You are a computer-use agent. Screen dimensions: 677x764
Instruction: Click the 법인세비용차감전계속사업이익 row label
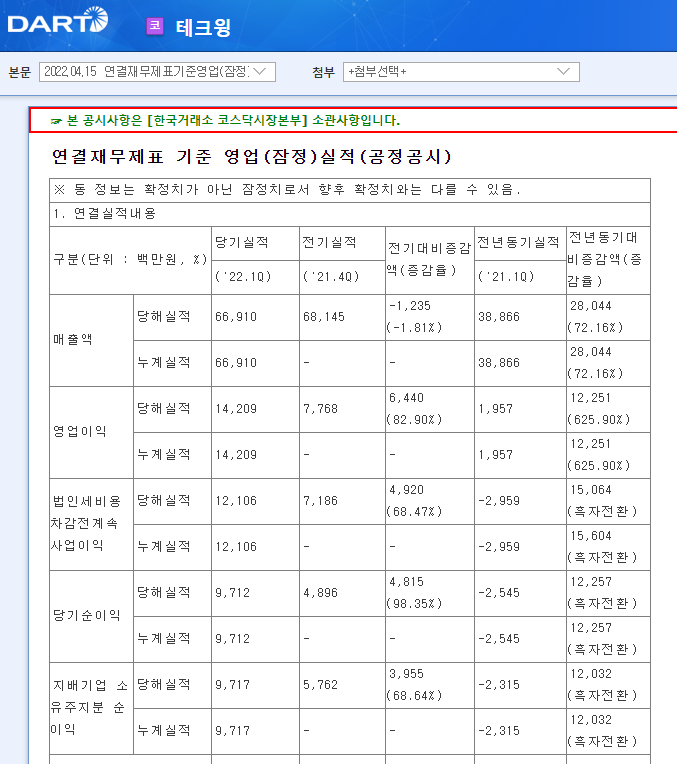(x=86, y=524)
